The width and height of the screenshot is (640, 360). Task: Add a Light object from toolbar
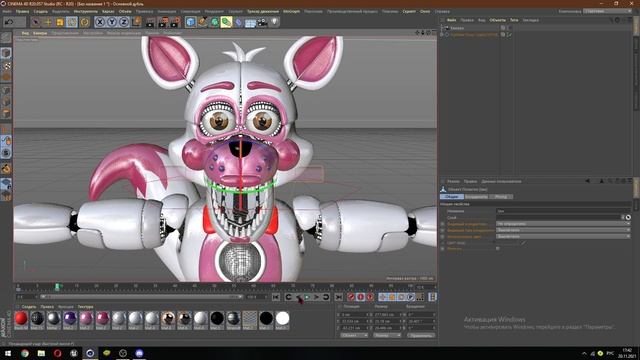point(275,22)
